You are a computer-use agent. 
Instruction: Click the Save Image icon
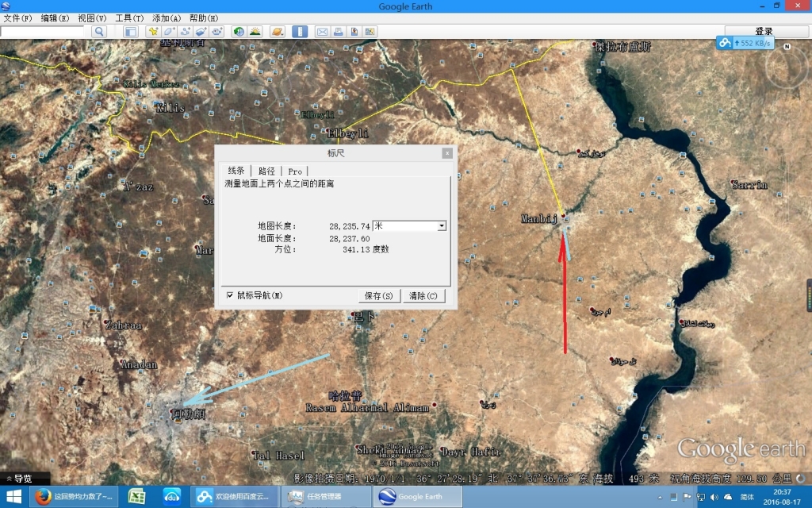pos(354,32)
